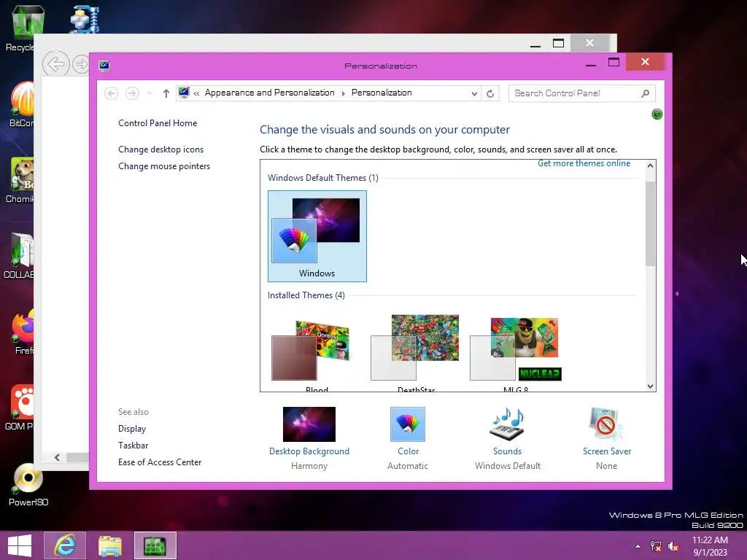
Task: Open Change mouse pointers link
Action: coord(164,166)
